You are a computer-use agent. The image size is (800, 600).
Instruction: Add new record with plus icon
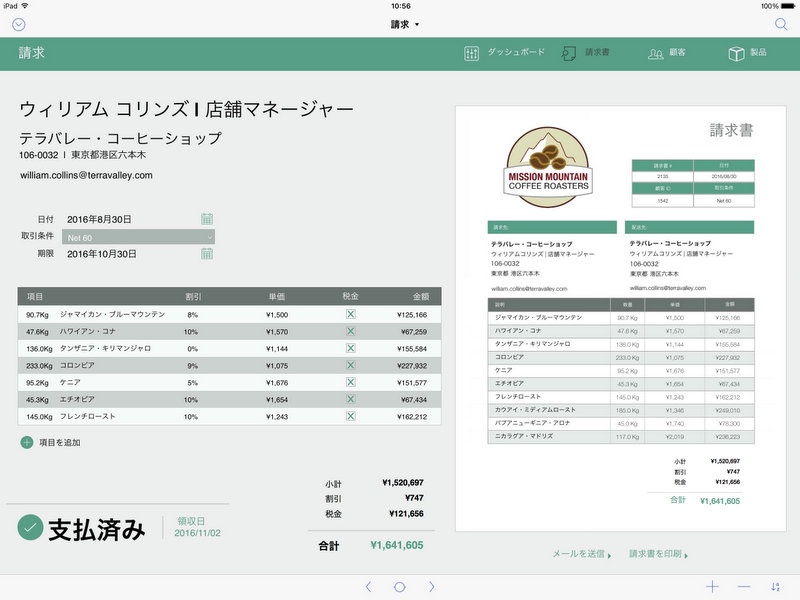coord(712,587)
